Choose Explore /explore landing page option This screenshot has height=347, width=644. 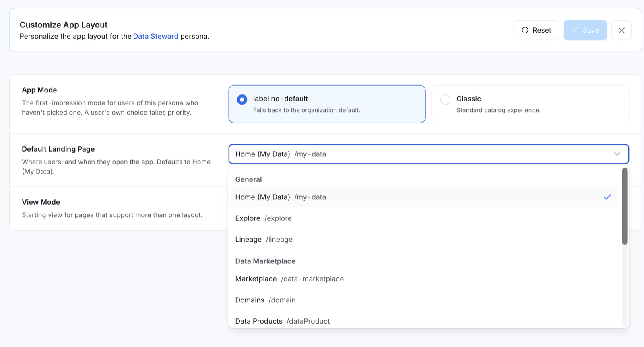(424, 218)
